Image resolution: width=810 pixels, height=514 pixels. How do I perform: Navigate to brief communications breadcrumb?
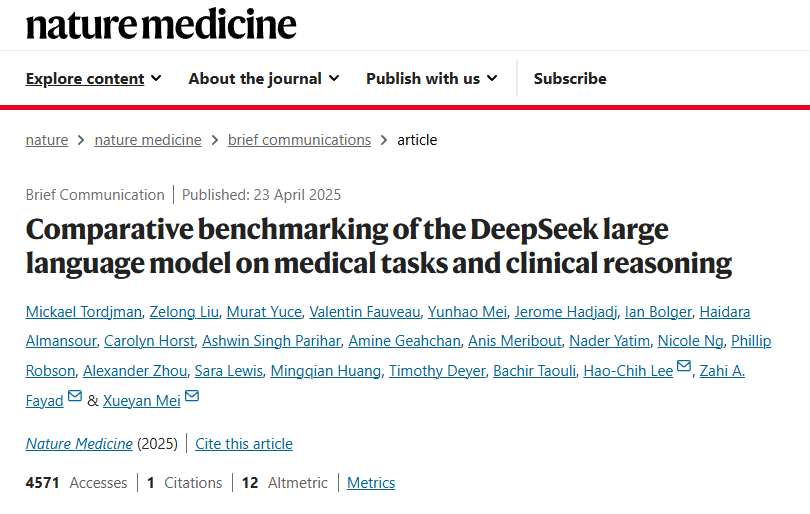pyautogui.click(x=299, y=140)
